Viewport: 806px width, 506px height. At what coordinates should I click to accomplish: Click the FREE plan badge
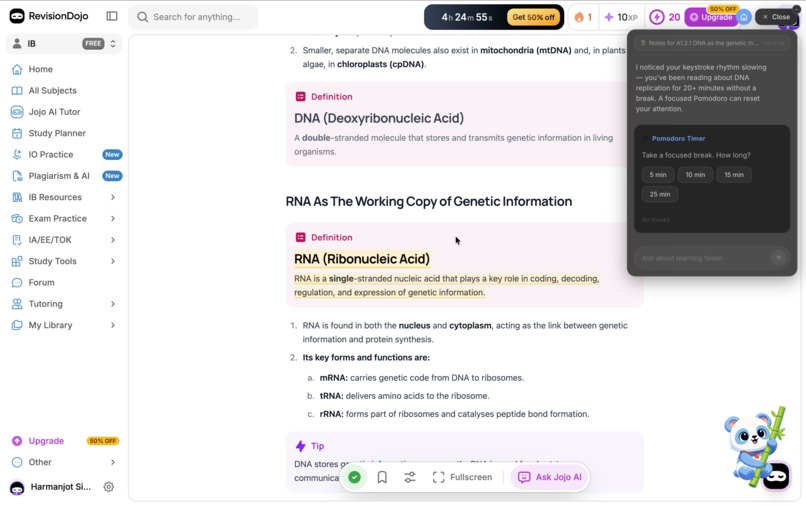93,44
